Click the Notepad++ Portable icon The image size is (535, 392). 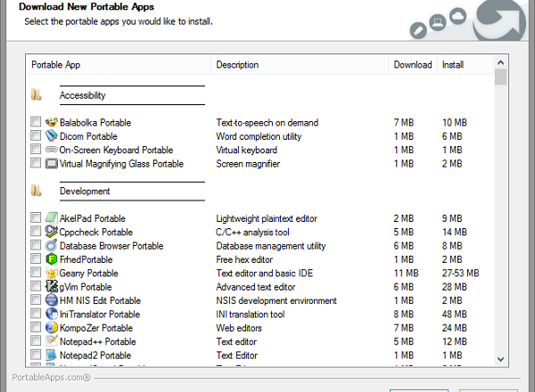(52, 341)
